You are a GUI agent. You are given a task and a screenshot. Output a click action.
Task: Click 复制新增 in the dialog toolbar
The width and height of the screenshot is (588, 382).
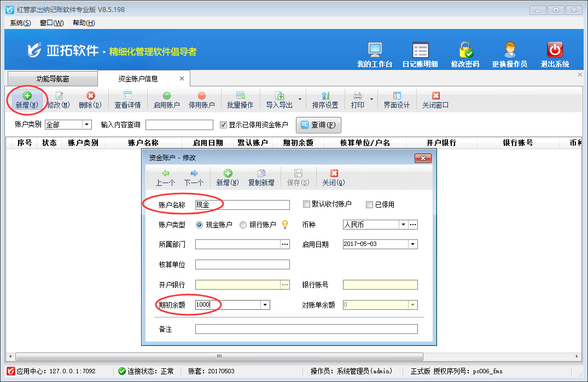tap(261, 178)
